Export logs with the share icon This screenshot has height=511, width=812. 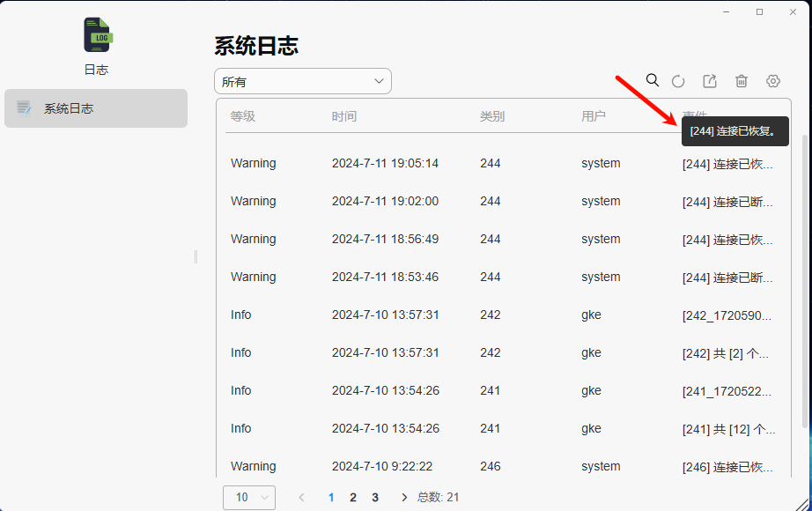710,81
